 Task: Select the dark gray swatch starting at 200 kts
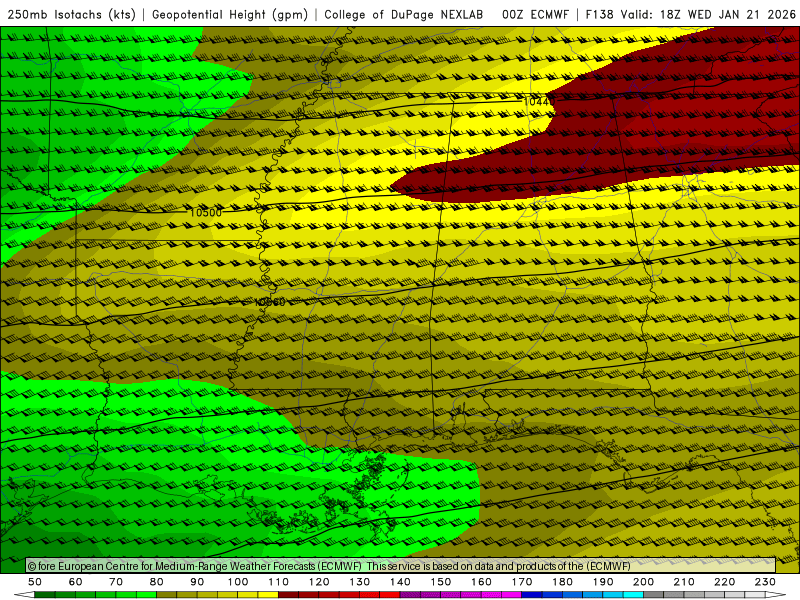(654, 595)
